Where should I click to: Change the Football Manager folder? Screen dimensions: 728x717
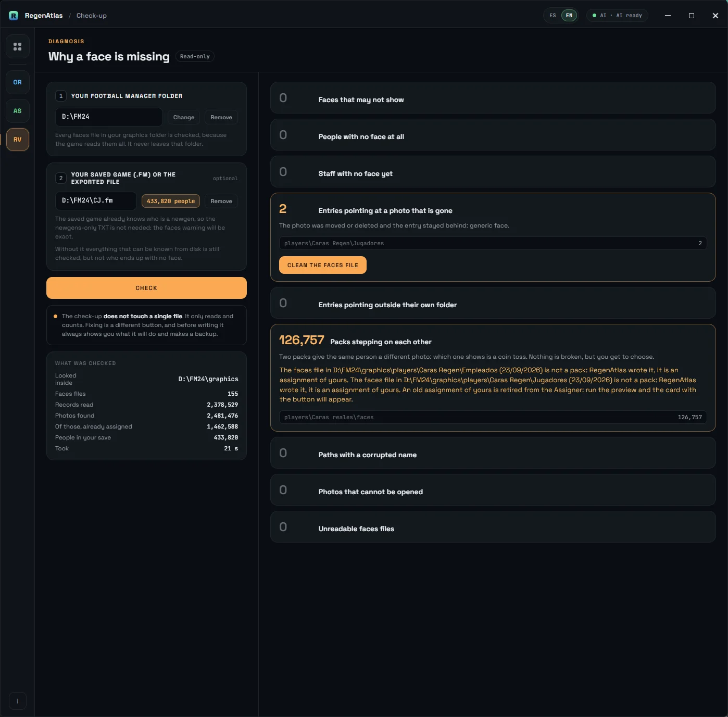coord(184,117)
